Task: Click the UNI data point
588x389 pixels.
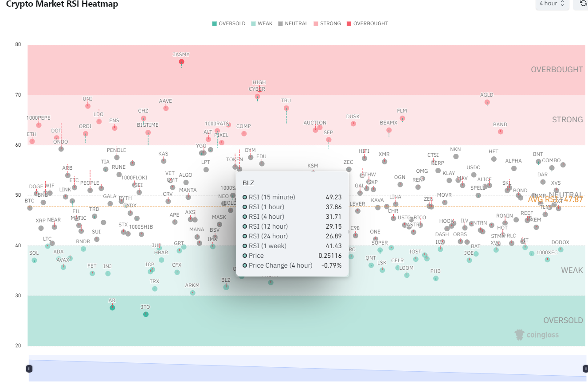Action: click(88, 106)
